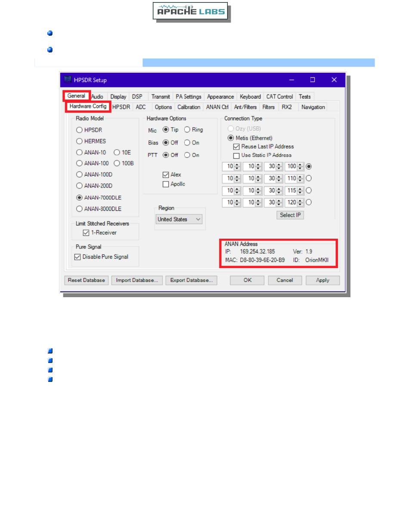
Task: Select the ANAN-10 radio model
Action: 91,152
